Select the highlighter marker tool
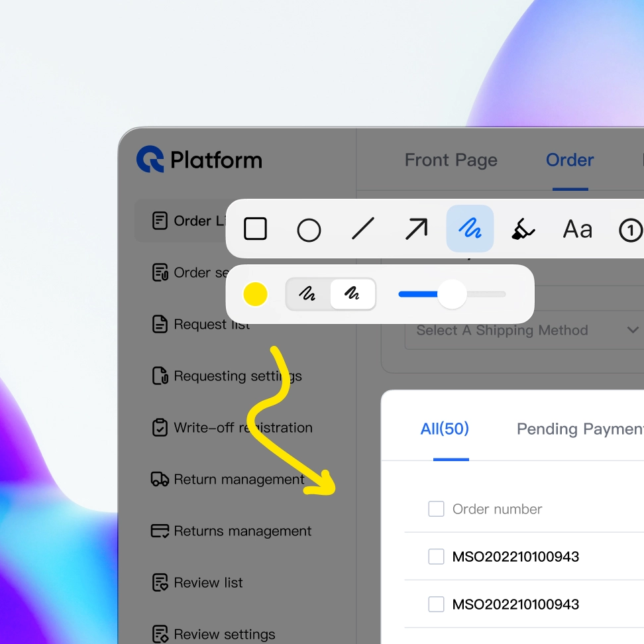This screenshot has width=644, height=644. [523, 229]
